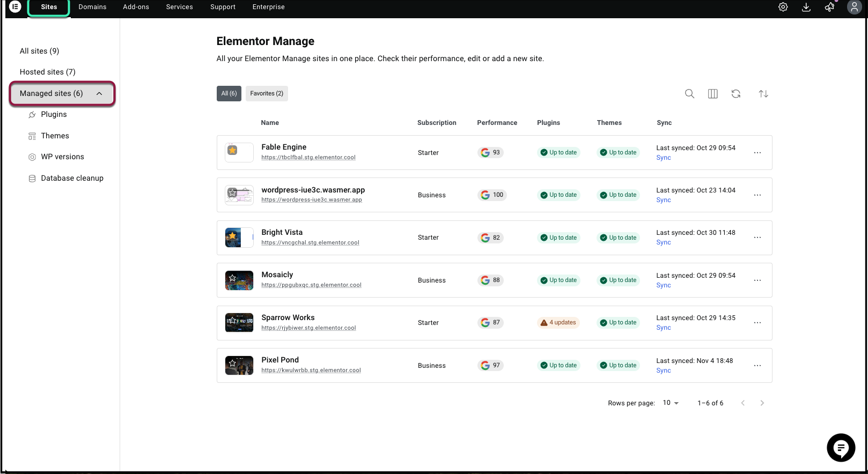Image resolution: width=868 pixels, height=474 pixels.
Task: Toggle favorite star on Fable Engine
Action: (232, 150)
